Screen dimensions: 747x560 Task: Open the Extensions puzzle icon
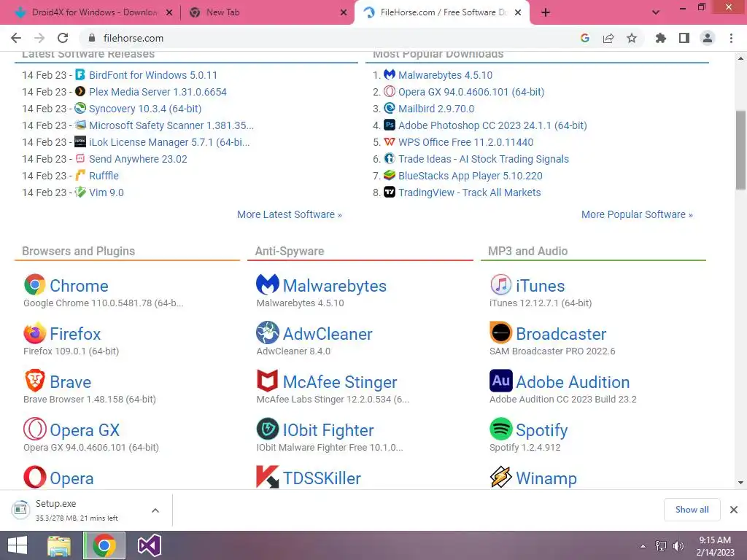[661, 38]
